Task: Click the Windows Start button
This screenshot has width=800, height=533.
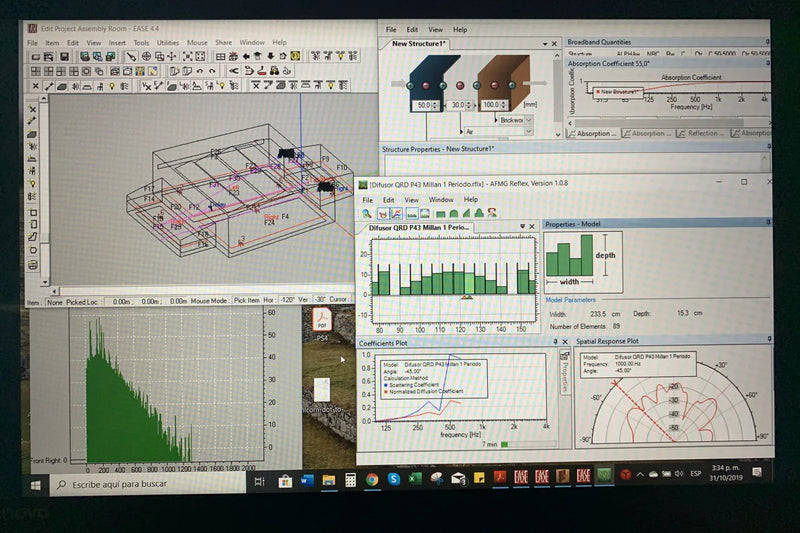Action: 35,485
